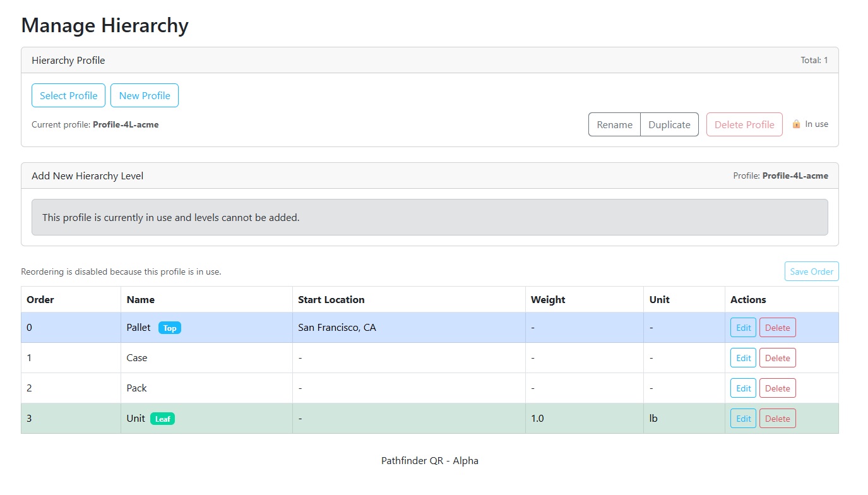Click the Start Location column header

point(331,299)
